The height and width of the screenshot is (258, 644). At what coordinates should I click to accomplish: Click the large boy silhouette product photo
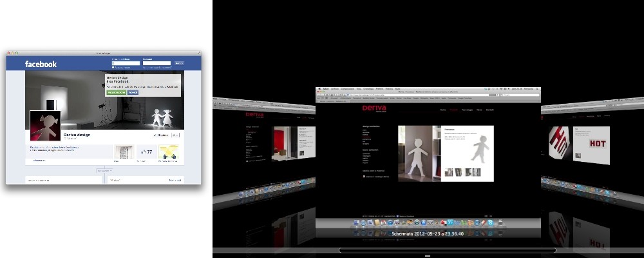pyautogui.click(x=419, y=154)
